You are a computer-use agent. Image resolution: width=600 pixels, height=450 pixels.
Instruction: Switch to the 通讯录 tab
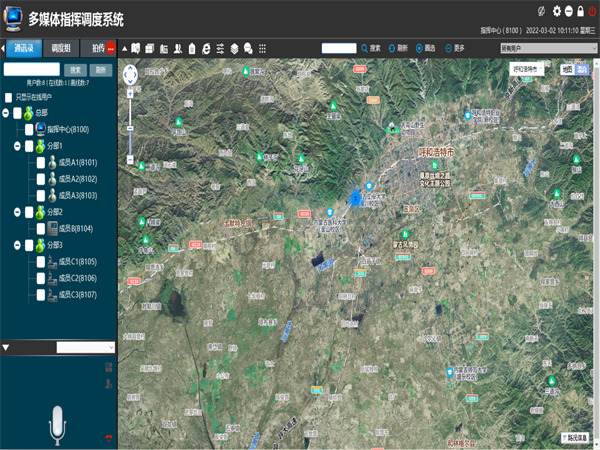coord(21,48)
